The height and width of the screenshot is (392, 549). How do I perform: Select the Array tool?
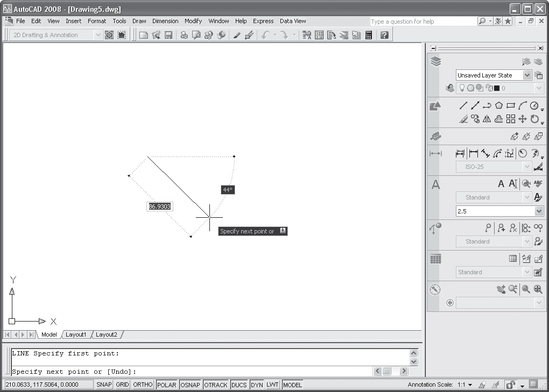(511, 119)
